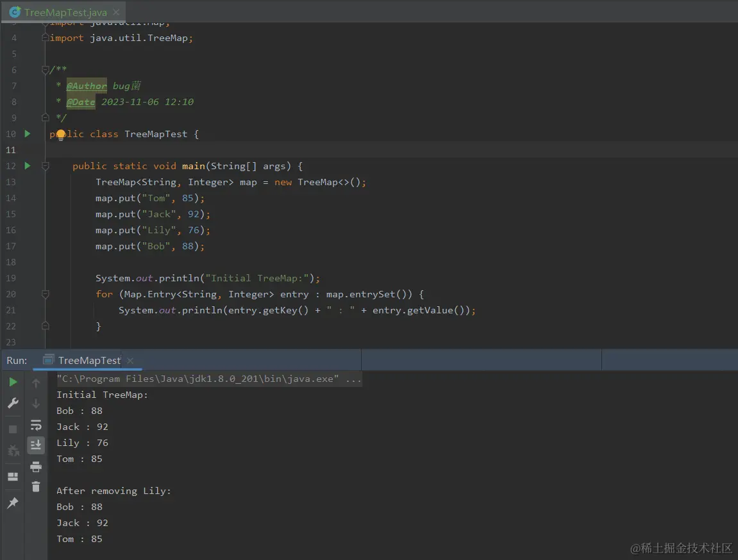Click the fold end marker on line 22
Image resolution: width=738 pixels, height=560 pixels.
point(45,326)
